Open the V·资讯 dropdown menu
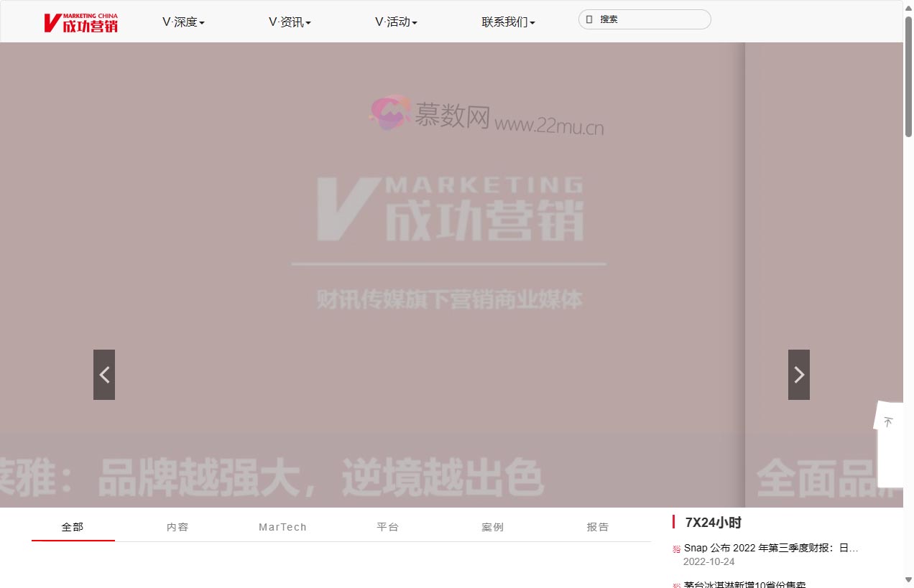 tap(290, 22)
